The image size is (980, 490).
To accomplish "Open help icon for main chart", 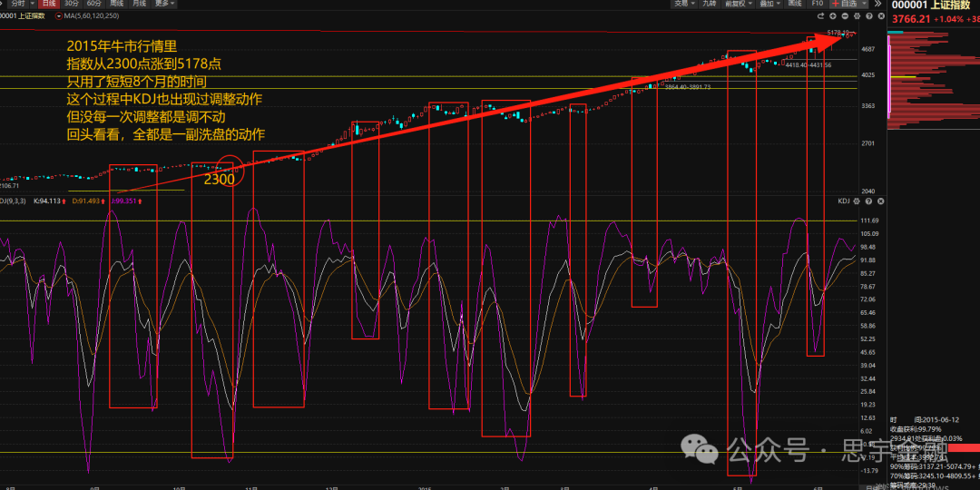I will pyautogui.click(x=868, y=15).
